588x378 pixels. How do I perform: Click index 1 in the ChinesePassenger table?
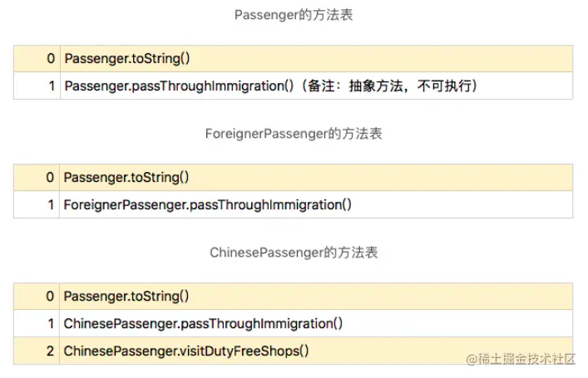coord(50,323)
